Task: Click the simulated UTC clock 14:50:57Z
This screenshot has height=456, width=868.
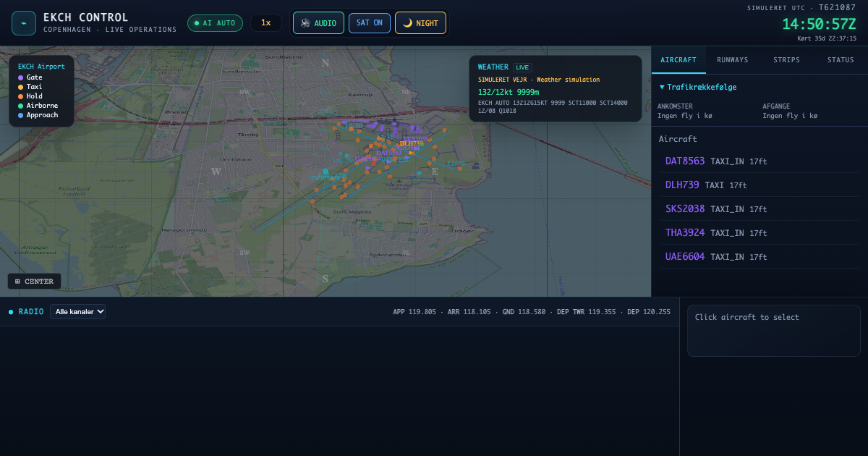Action: tap(819, 24)
